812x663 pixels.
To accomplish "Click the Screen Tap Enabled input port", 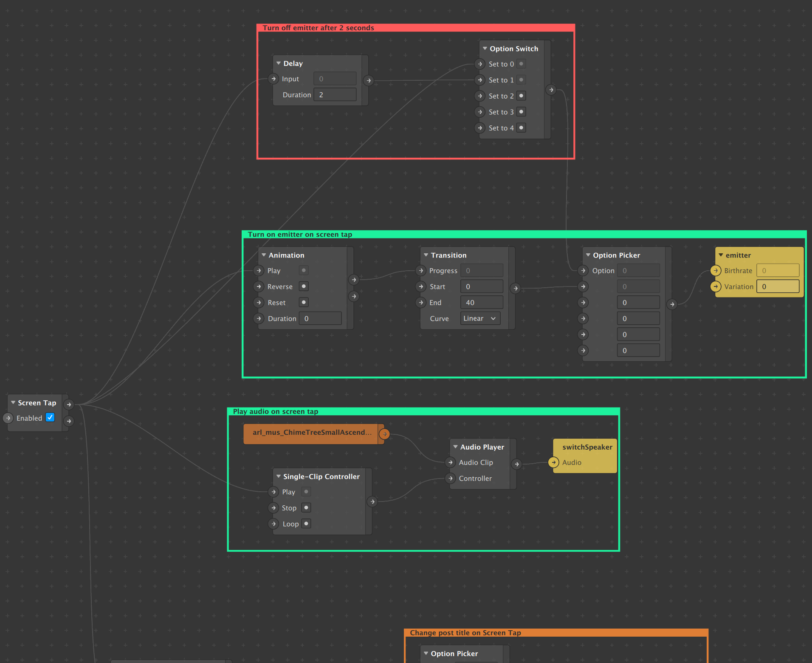I will 8,418.
